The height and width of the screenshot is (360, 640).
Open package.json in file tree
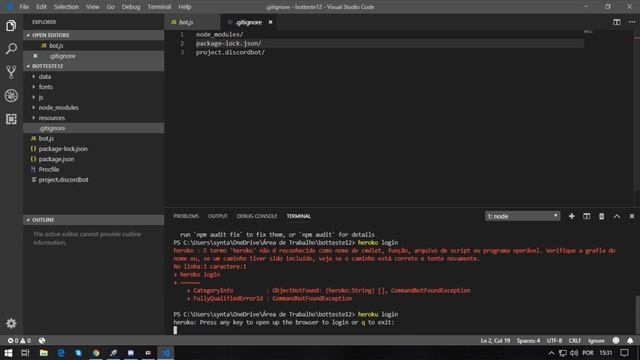click(94, 159)
